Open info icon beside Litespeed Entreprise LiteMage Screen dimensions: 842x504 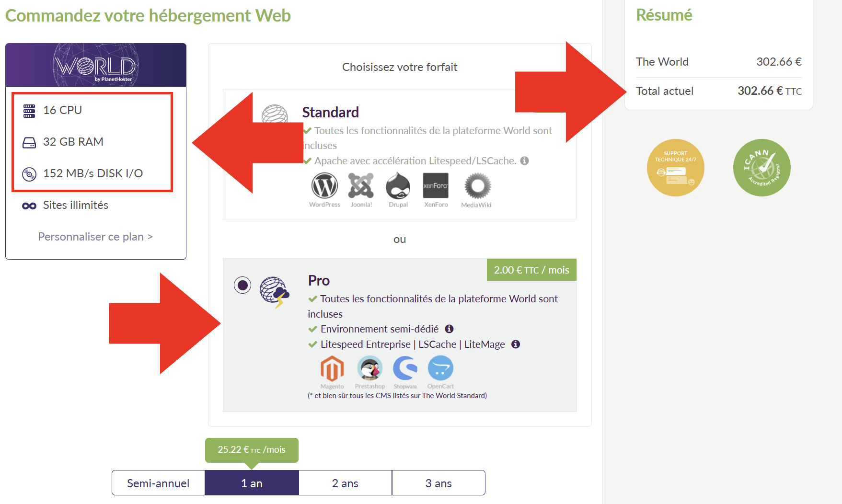pyautogui.click(x=516, y=344)
